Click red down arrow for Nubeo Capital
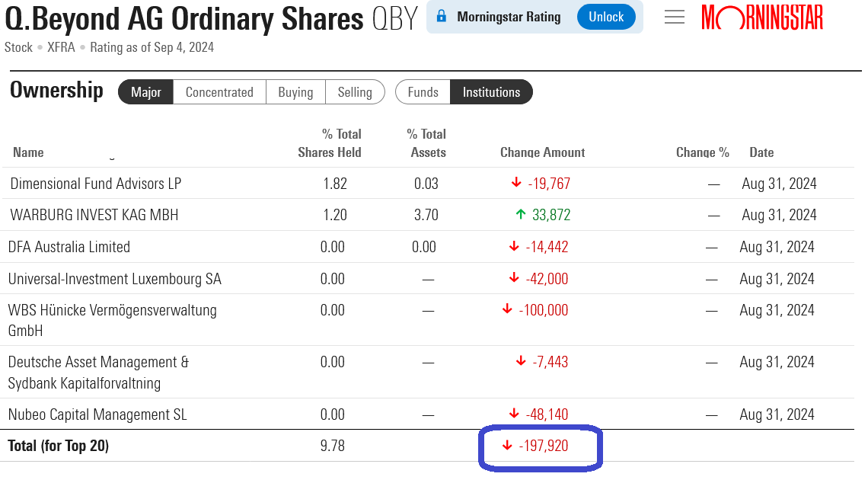The width and height of the screenshot is (868, 480). pos(515,414)
